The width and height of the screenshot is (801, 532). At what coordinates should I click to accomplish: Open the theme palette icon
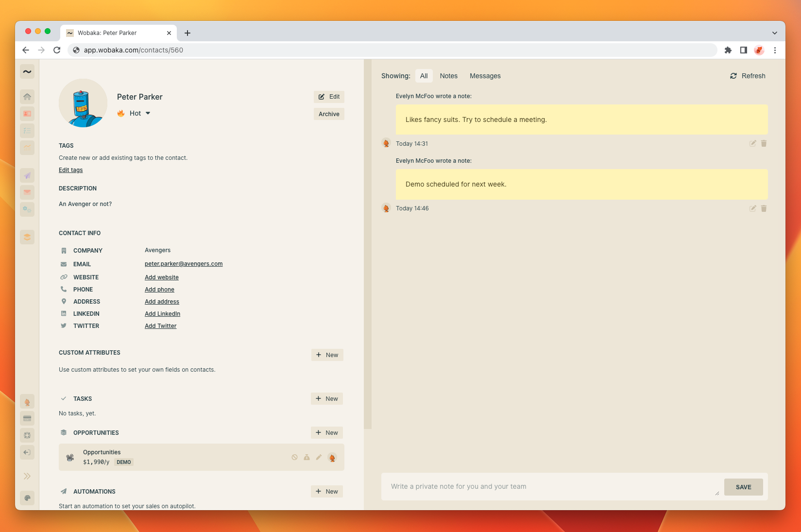click(x=27, y=498)
